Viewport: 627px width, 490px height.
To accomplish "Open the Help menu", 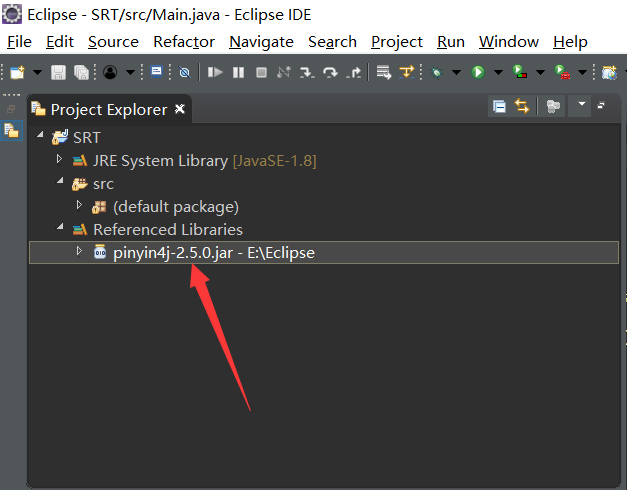I will 570,42.
